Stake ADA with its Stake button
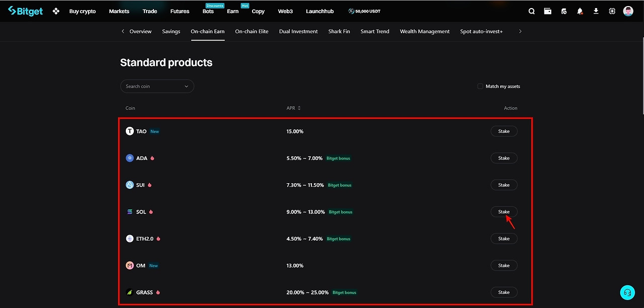 click(504, 158)
